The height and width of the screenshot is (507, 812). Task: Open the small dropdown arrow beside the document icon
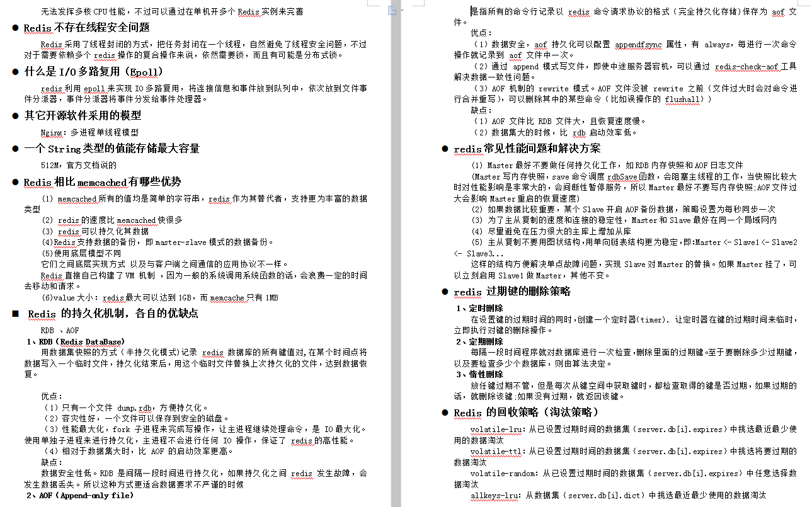(x=401, y=10)
